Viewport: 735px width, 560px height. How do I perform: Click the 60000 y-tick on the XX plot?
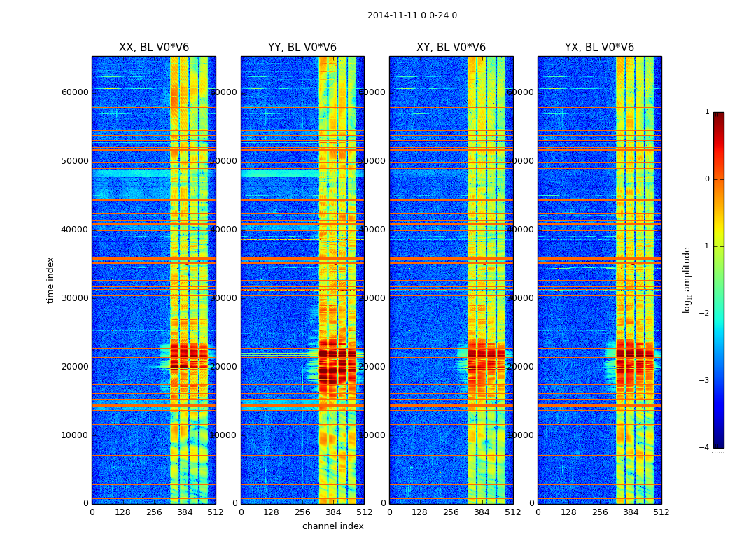click(75, 92)
